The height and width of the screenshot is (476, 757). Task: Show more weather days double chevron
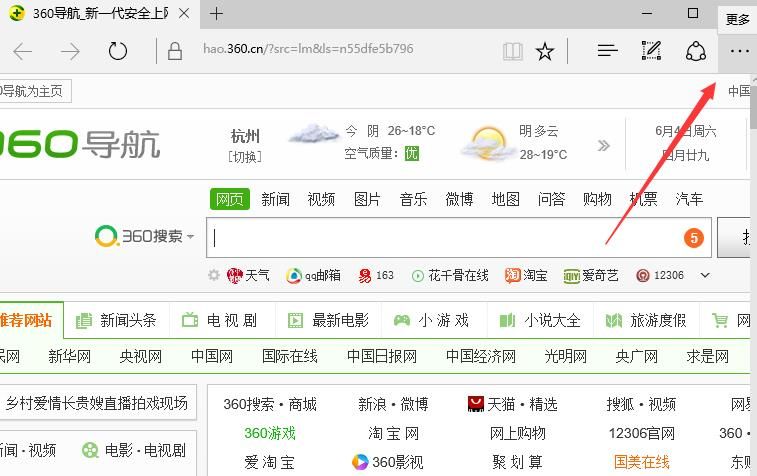(x=603, y=145)
